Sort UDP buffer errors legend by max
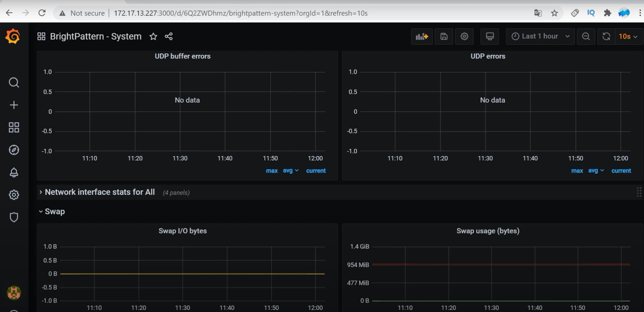Image resolution: width=644 pixels, height=312 pixels. coord(272,171)
